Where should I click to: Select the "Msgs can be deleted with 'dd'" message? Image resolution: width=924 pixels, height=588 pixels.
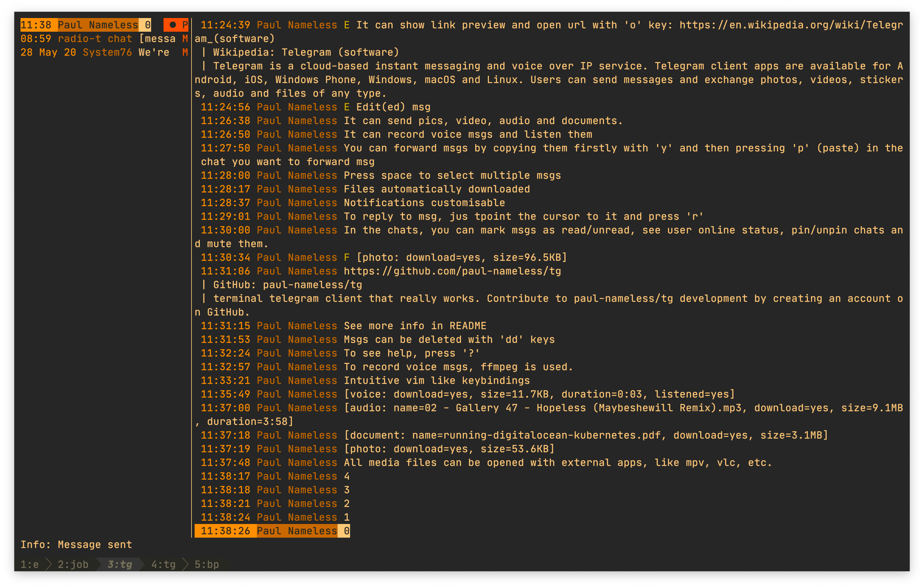pos(377,339)
